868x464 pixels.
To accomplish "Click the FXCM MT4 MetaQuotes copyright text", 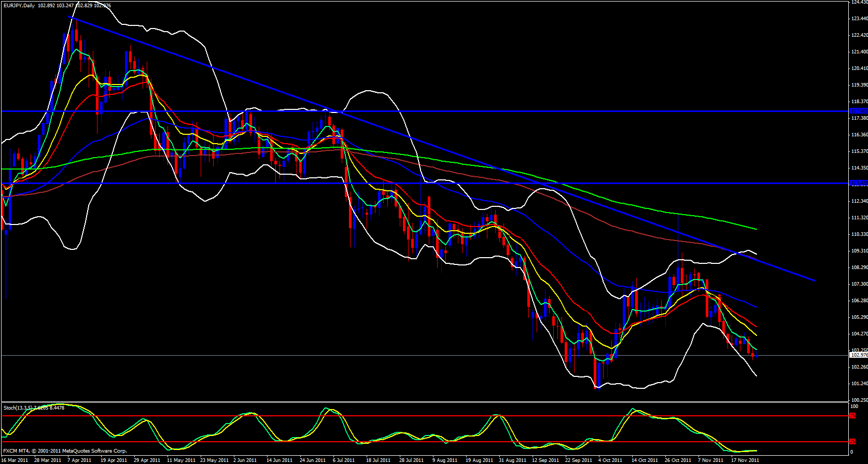I will (65, 451).
